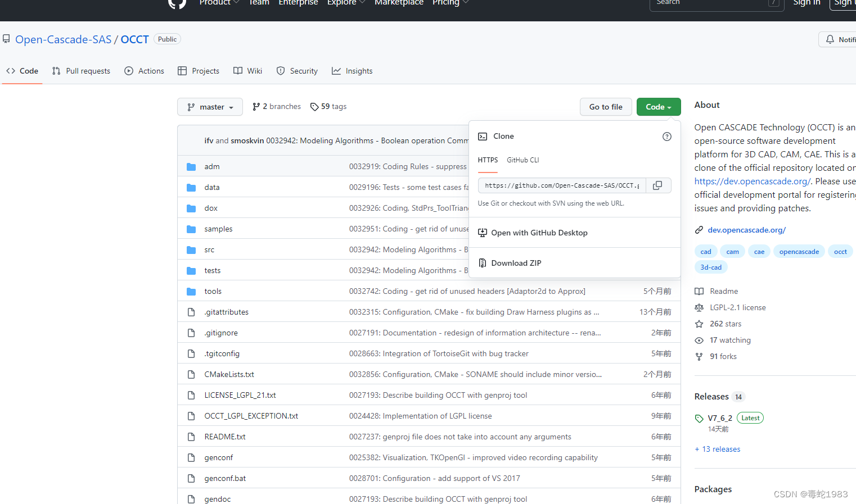
Task: Switch to GitHub CLI clone tab
Action: click(523, 160)
